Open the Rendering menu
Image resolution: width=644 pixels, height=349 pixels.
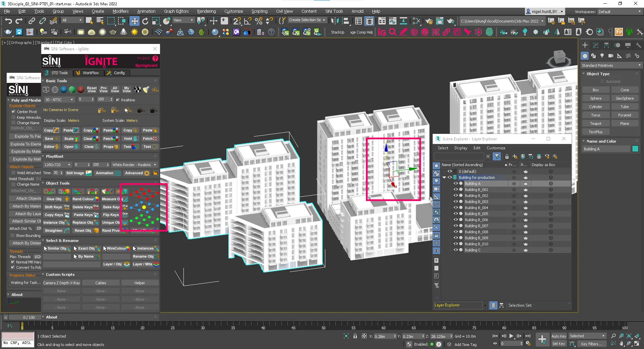pos(206,11)
